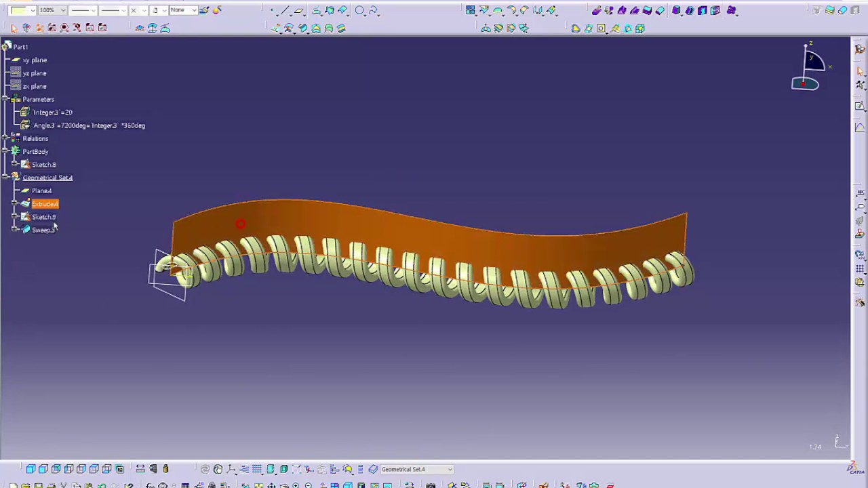The width and height of the screenshot is (868, 488).
Task: Click the second quick-view cube icon
Action: click(x=43, y=469)
